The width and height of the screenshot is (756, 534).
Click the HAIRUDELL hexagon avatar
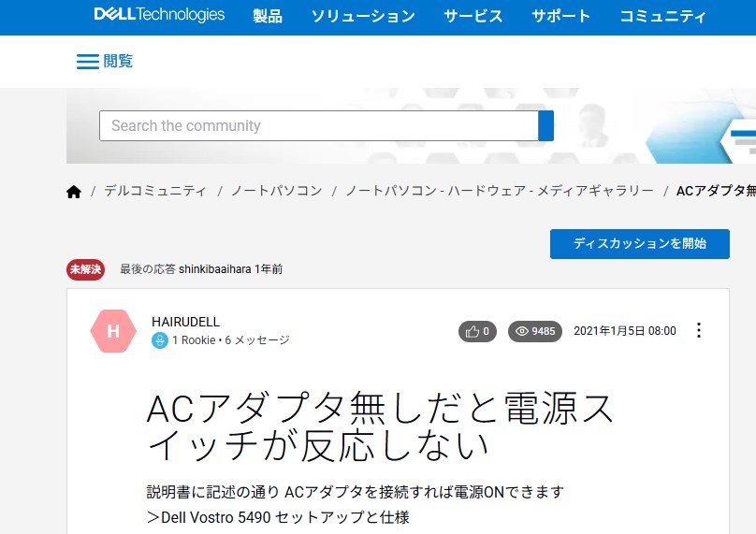tap(113, 331)
